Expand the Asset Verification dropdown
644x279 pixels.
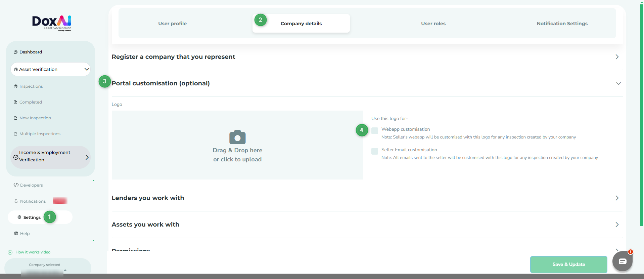coord(86,69)
